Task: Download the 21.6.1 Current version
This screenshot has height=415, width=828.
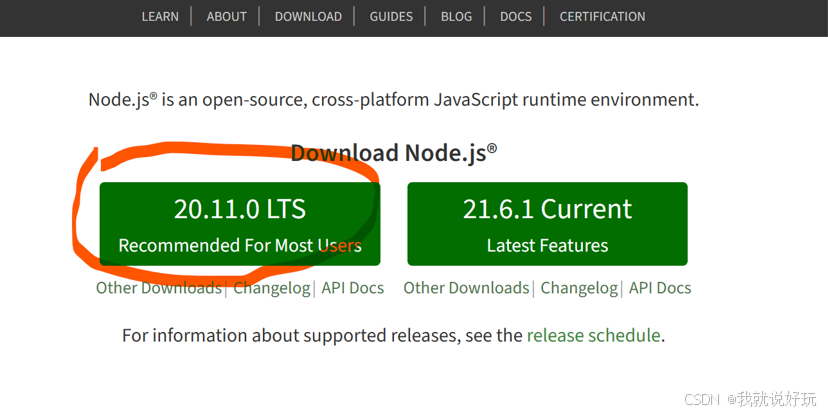Action: point(548,224)
